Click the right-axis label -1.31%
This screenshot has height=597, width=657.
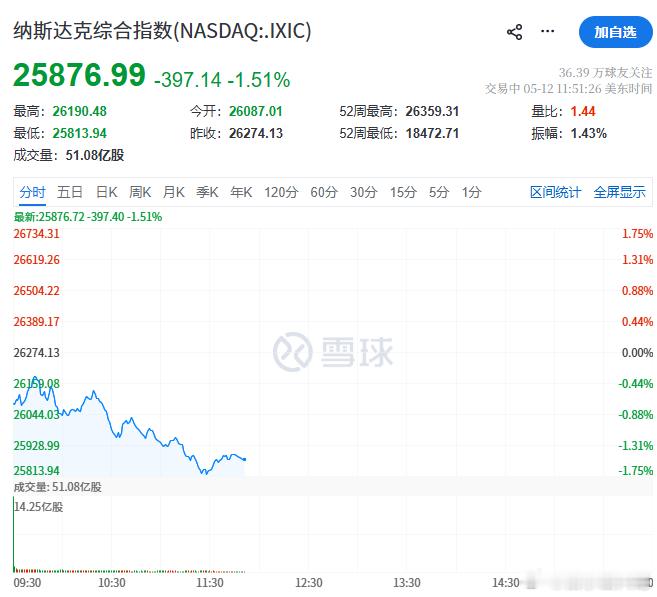636,446
